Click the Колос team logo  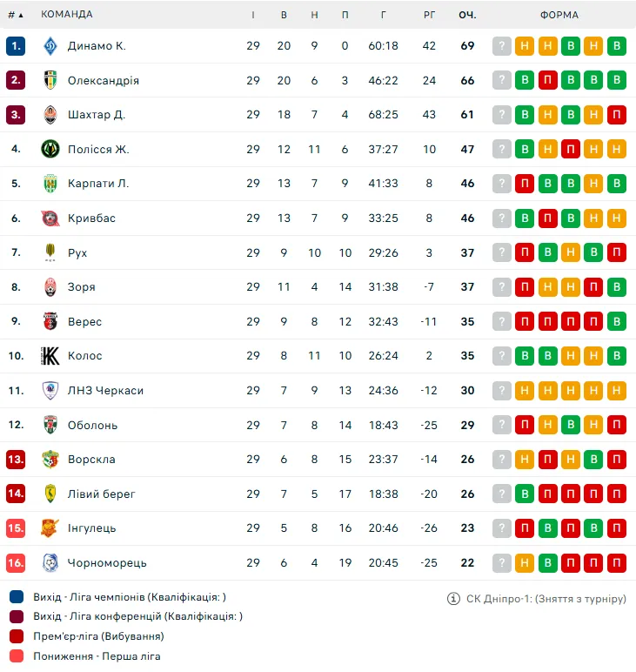(50, 356)
